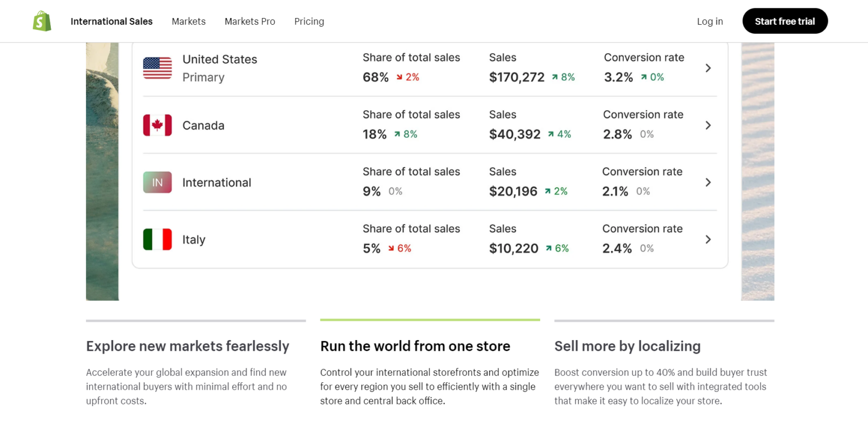Select the International 'IN' market icon
The height and width of the screenshot is (427, 868).
coord(157,182)
